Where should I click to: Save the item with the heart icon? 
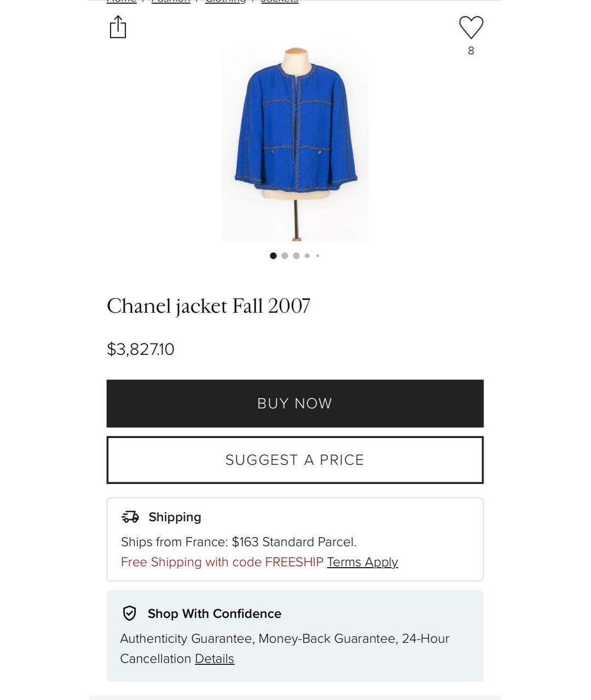coord(471,28)
